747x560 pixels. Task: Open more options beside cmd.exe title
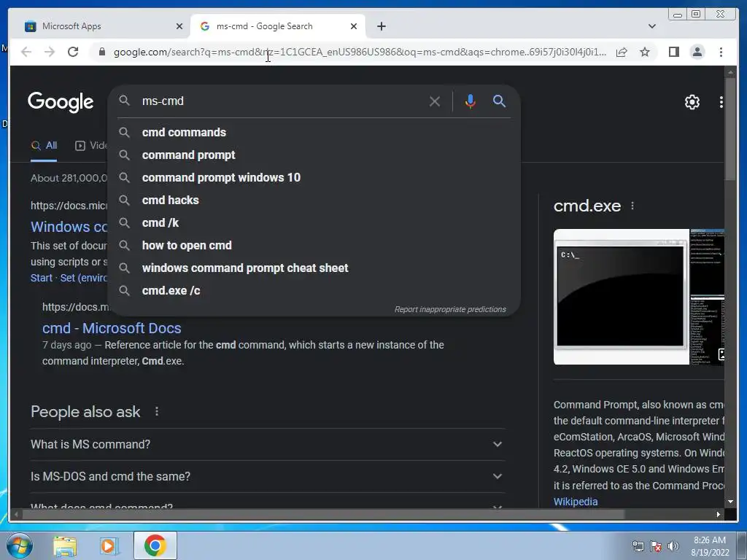632,206
